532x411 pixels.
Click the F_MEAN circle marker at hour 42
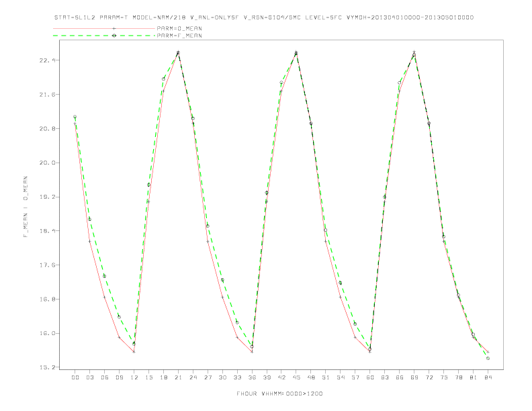coord(281,83)
